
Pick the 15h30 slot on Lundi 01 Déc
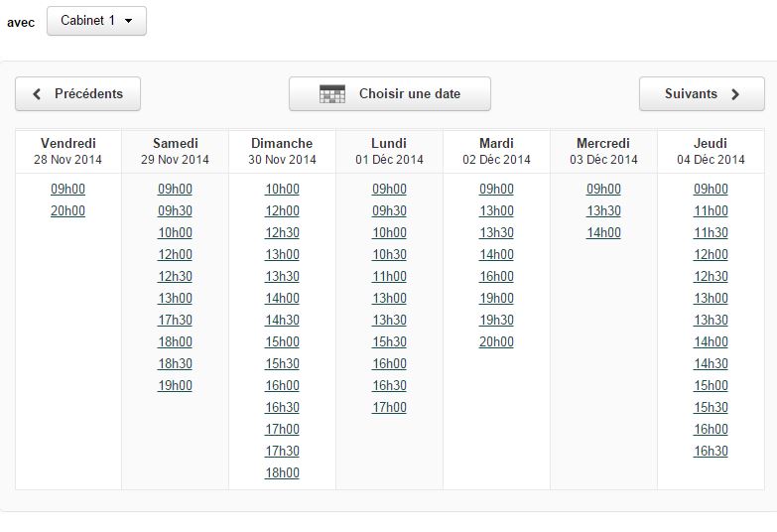pos(389,341)
